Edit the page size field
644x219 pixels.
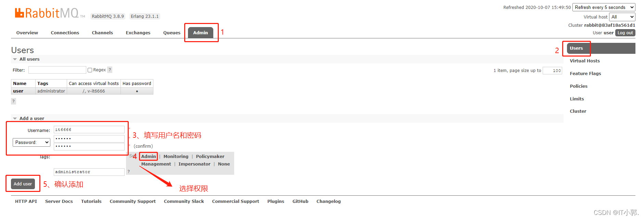coord(552,71)
